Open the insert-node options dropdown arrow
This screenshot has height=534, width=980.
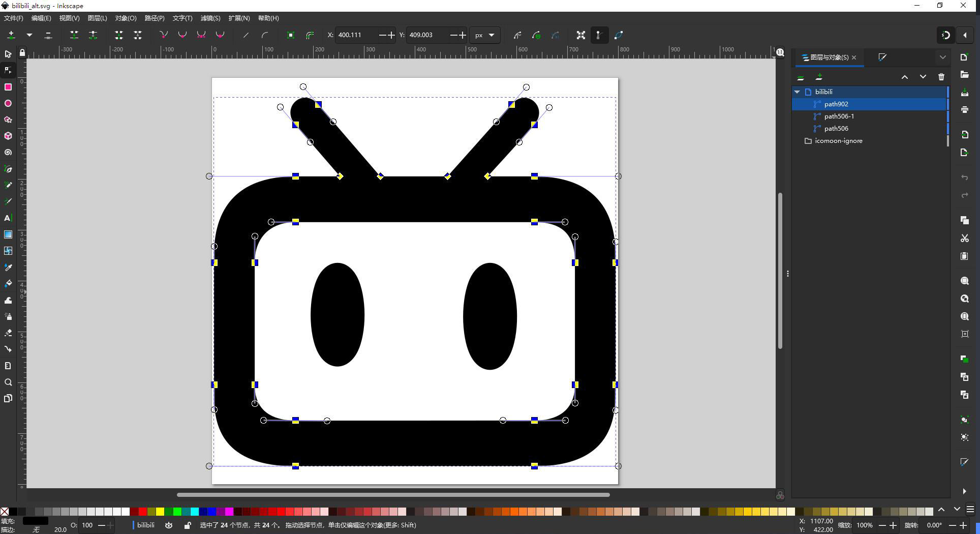(29, 35)
